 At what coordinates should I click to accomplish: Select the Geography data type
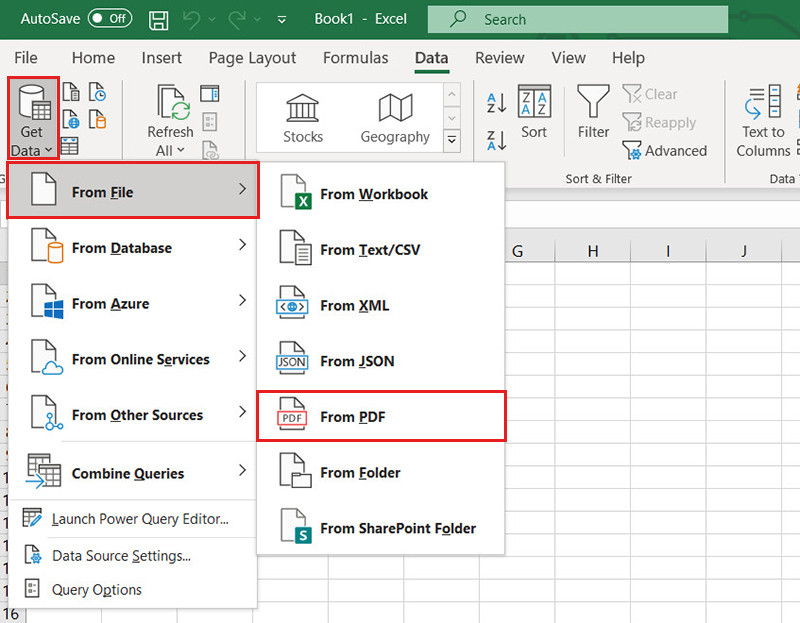pos(395,118)
